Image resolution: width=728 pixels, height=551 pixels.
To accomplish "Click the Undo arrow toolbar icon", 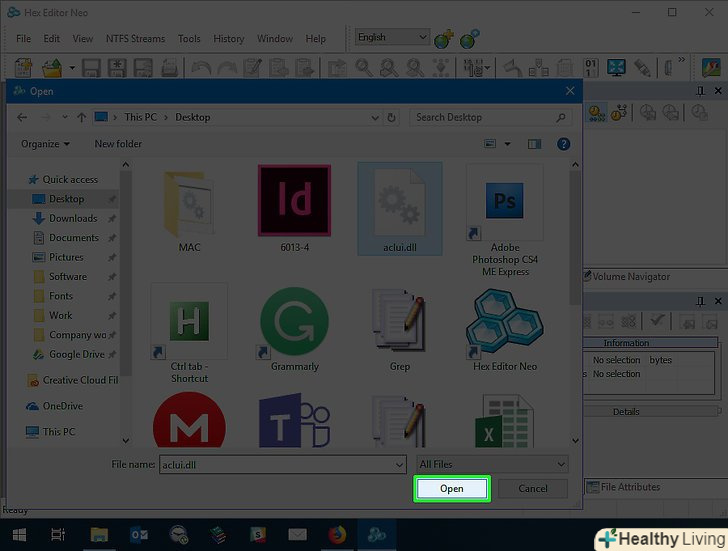I will click(202, 68).
